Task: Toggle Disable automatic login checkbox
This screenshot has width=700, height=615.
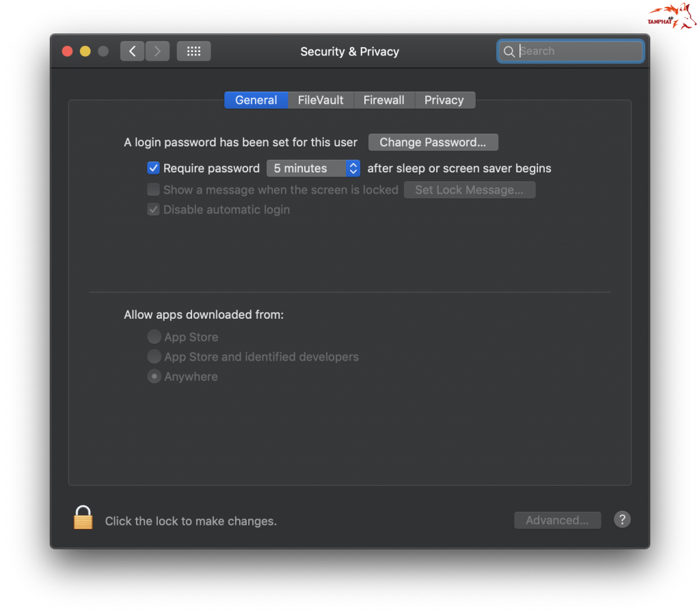Action: tap(154, 209)
